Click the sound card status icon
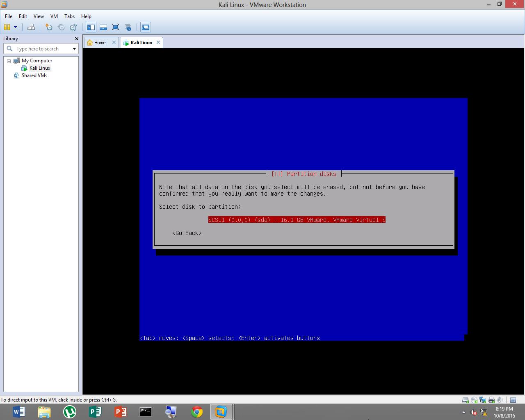525x420 pixels. (500, 400)
